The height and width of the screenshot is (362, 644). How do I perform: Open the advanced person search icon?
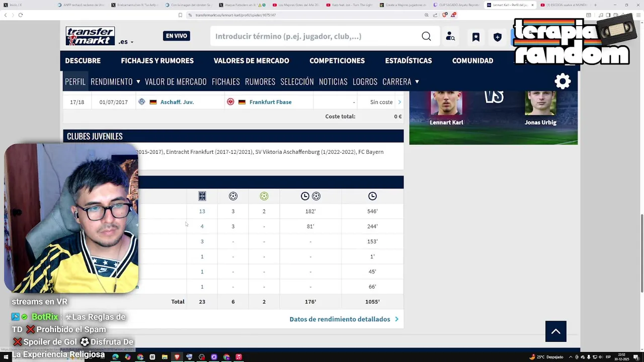point(450,37)
